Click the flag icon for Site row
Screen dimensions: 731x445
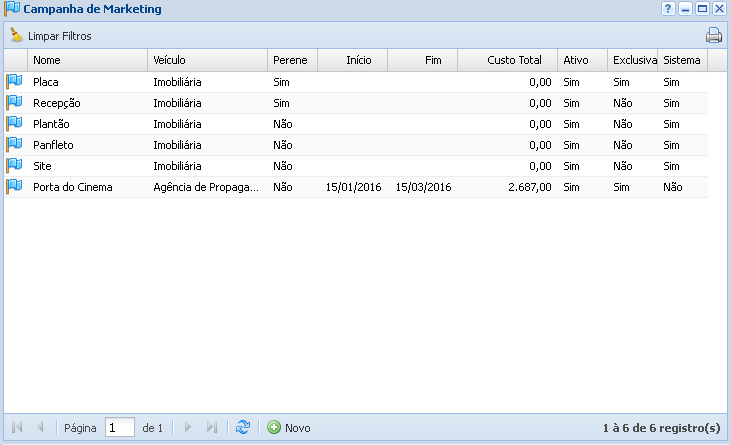point(15,165)
